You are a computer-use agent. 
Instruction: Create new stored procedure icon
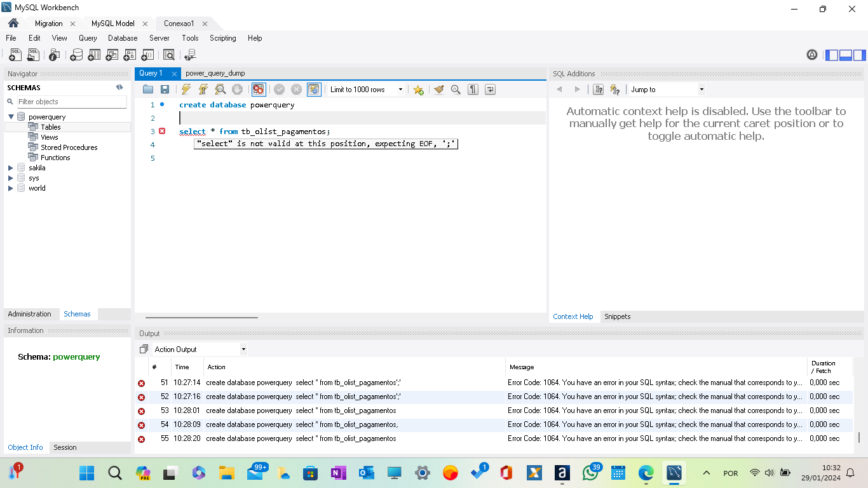[130, 55]
